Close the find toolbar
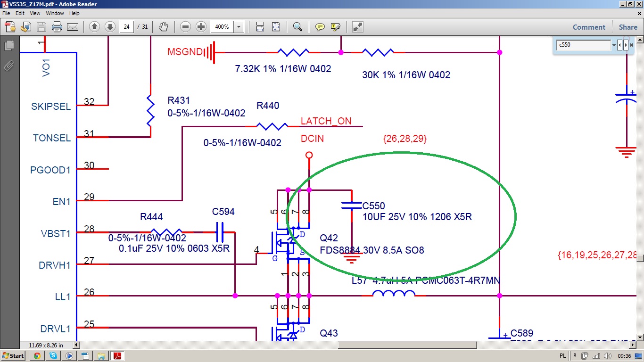Viewport: 644px width, 362px height. tap(632, 45)
